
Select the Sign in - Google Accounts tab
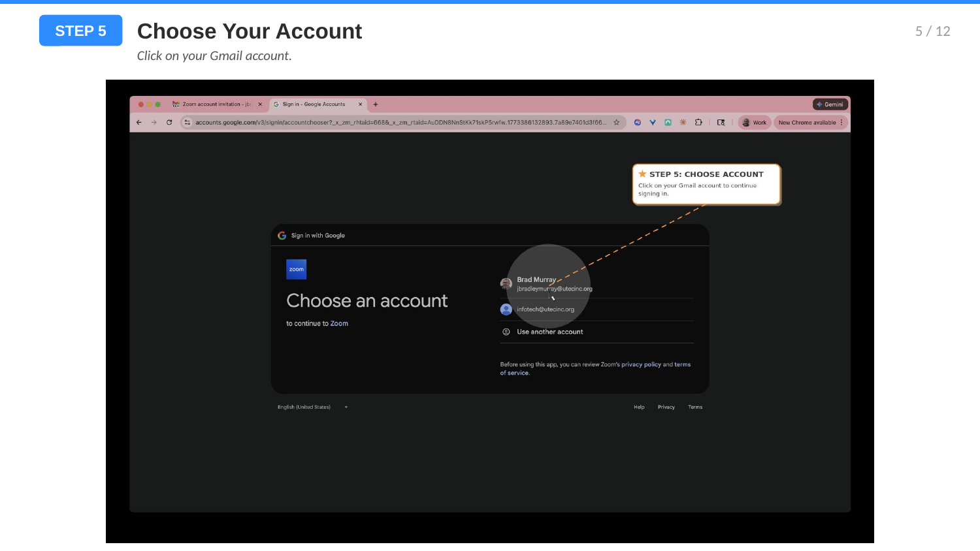[x=317, y=104]
